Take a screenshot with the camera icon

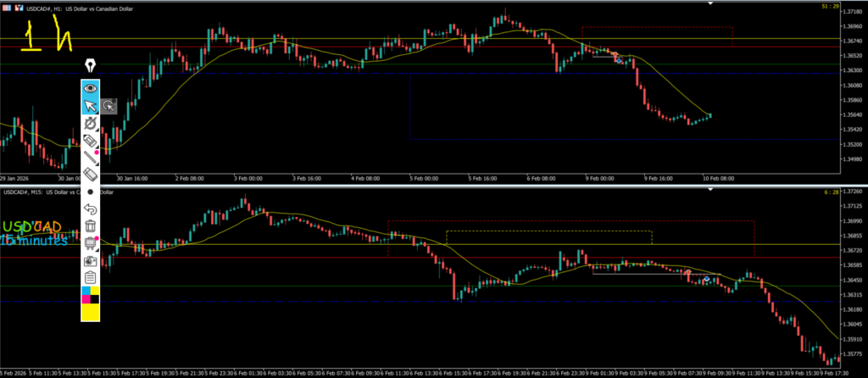pyautogui.click(x=90, y=260)
